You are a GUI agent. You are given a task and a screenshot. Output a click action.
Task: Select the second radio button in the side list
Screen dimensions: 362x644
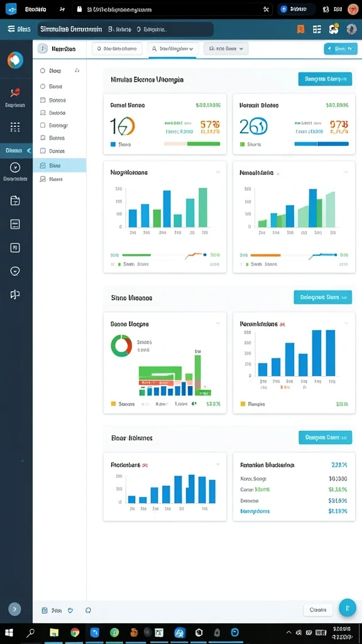[42, 86]
